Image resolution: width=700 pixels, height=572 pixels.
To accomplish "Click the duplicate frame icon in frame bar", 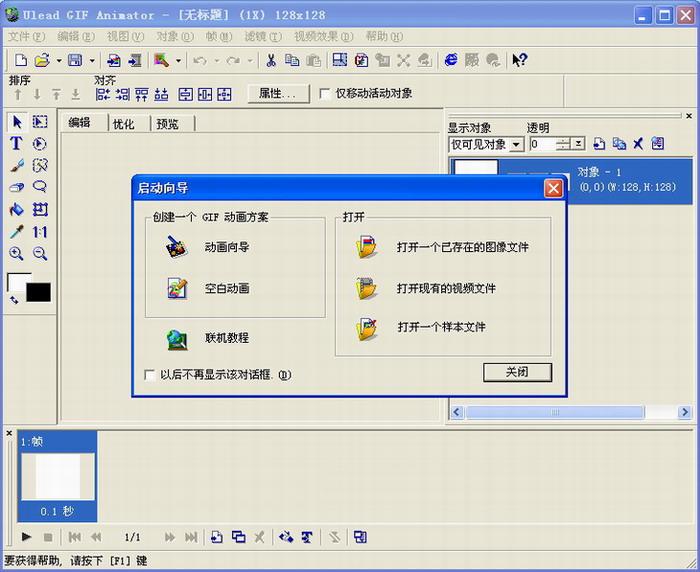I will click(238, 537).
